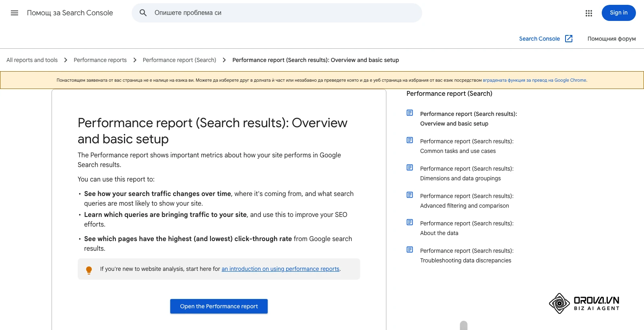Go to Помощния форум
The height and width of the screenshot is (330, 644).
612,39
